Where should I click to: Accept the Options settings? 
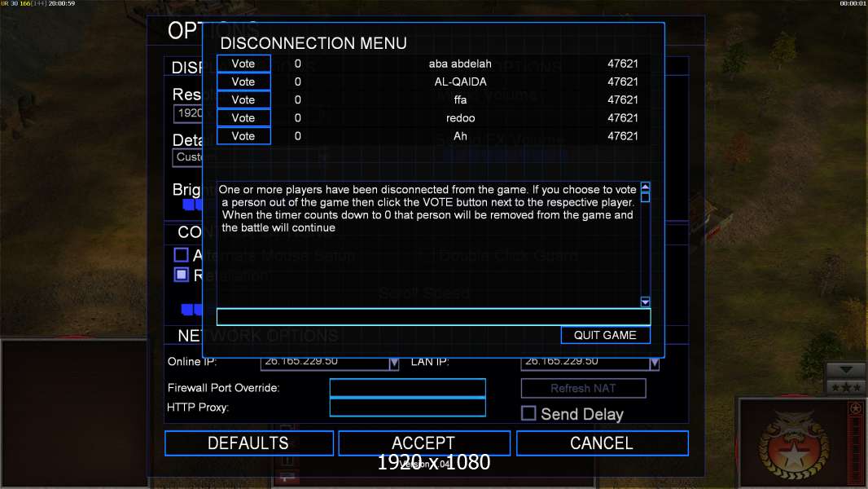(423, 443)
